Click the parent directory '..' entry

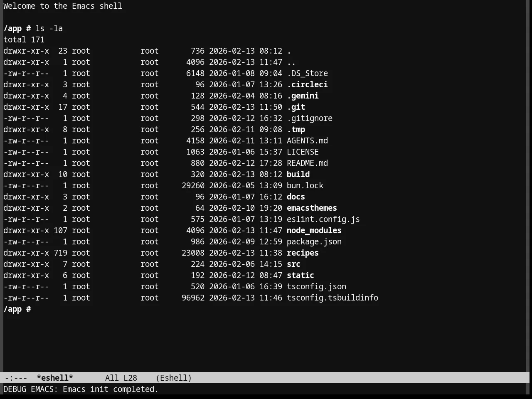291,62
